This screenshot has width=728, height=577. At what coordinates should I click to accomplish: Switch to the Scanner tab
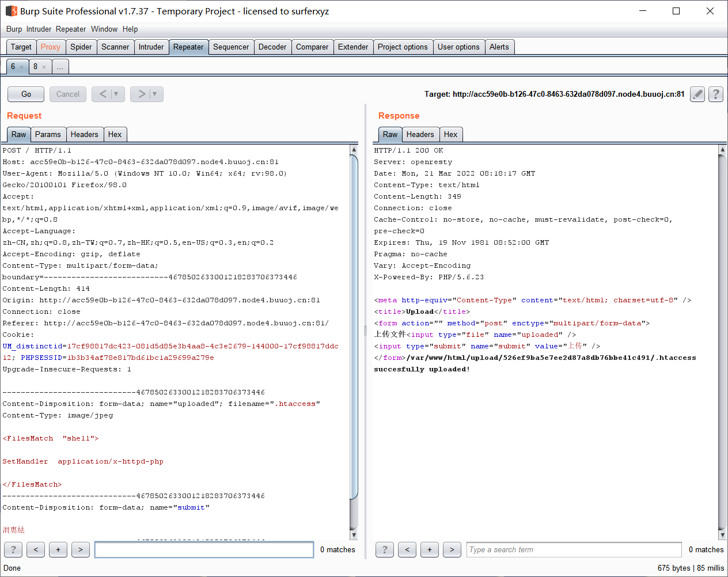[x=115, y=47]
